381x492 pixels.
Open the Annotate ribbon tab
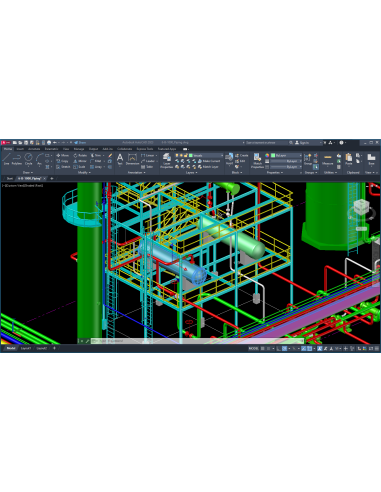click(34, 149)
